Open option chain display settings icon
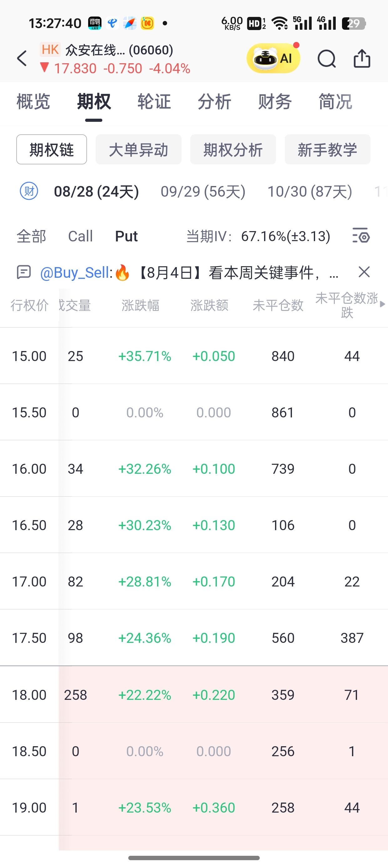The height and width of the screenshot is (868, 388). pos(361,235)
